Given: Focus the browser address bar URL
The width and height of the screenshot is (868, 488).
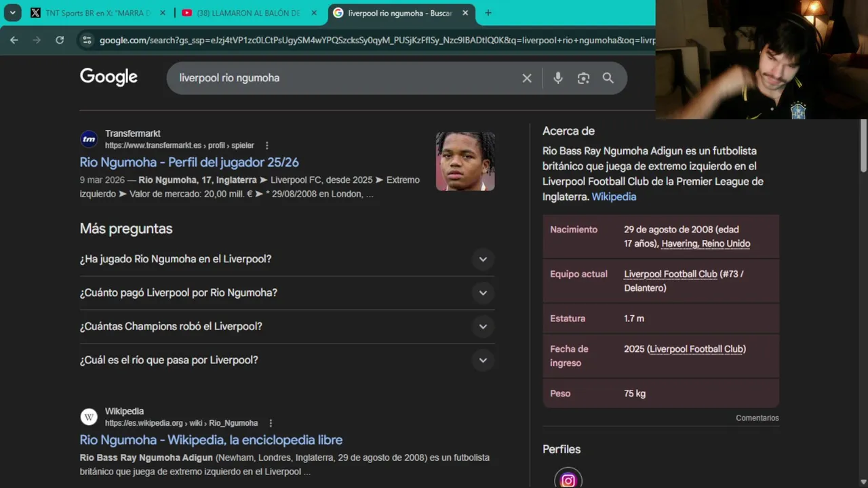Looking at the screenshot, I should 377,40.
